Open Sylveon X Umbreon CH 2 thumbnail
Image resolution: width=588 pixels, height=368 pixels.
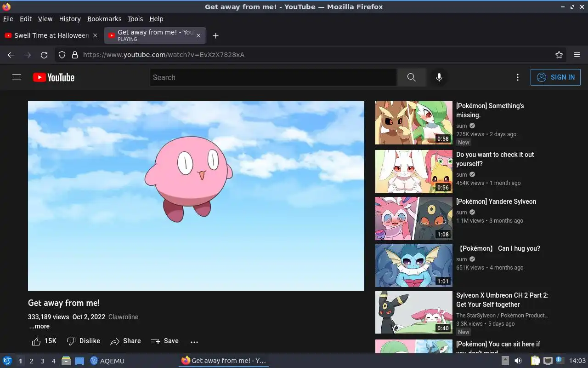(414, 312)
